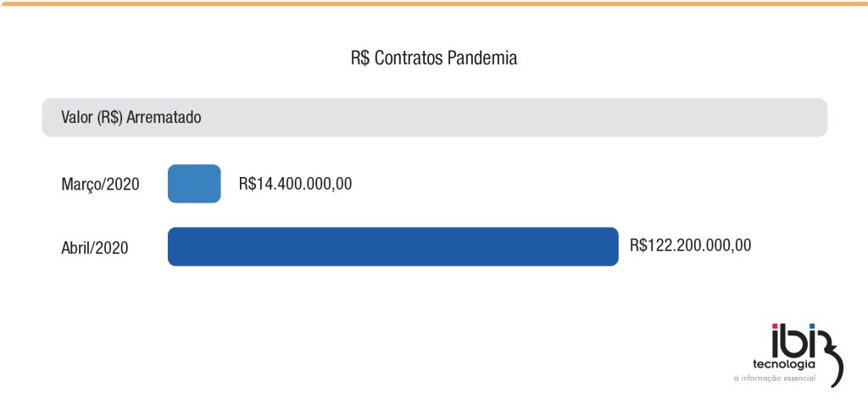Click the blue dot in the logo
This screenshot has width=868, height=410.
812,327
